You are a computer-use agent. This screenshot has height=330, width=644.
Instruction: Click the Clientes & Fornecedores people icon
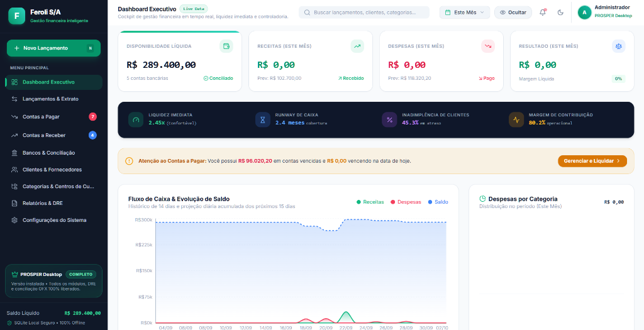14,170
